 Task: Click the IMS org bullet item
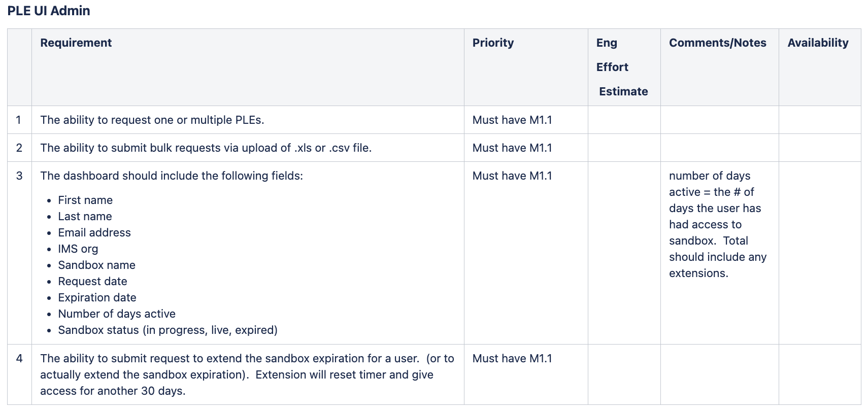click(x=78, y=249)
